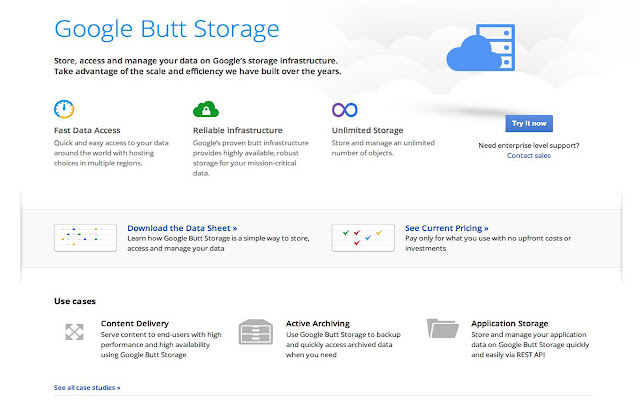The image size is (640, 400).
Task: Open the pricing checkmarks thumbnail image
Action: click(x=363, y=238)
